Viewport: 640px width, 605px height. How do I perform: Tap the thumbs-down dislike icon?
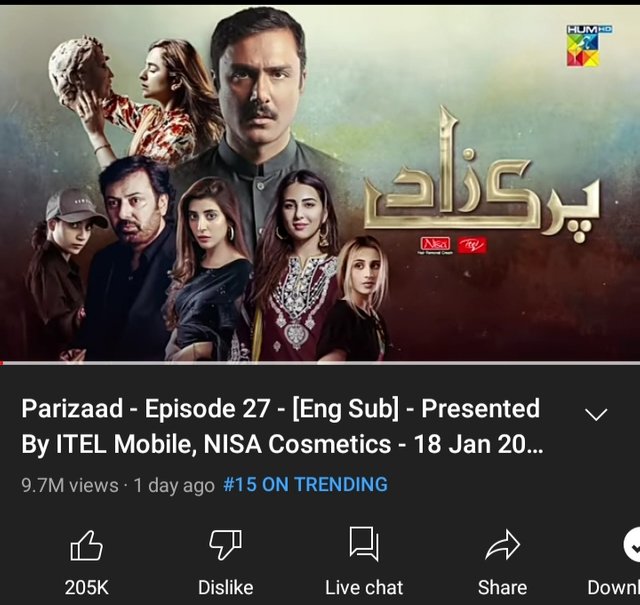pyautogui.click(x=225, y=545)
